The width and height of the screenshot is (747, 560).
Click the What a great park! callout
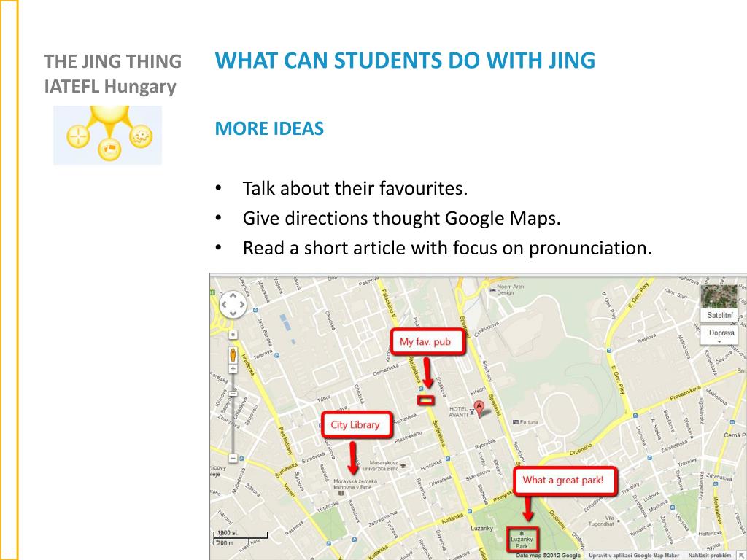coord(564,480)
